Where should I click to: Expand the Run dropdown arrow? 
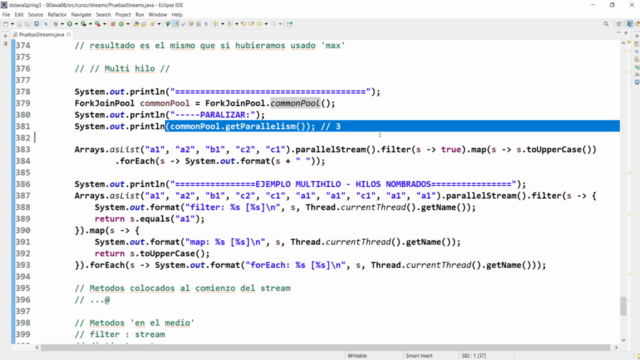click(x=76, y=24)
